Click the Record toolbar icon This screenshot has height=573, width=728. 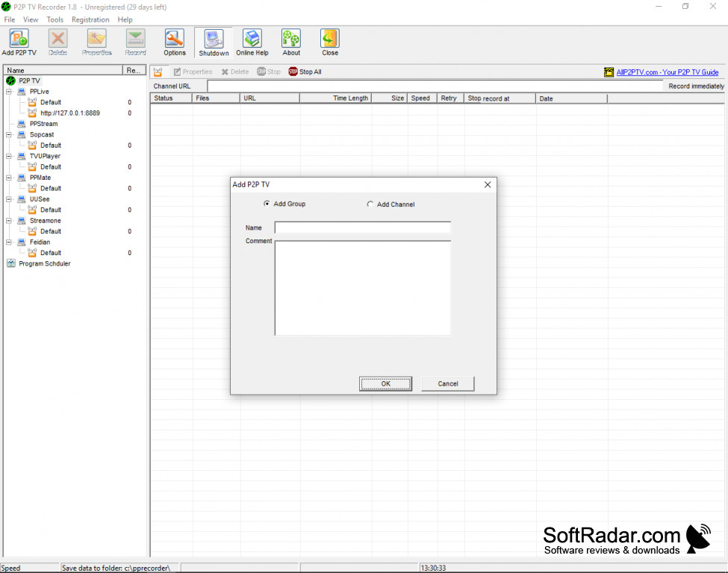pyautogui.click(x=136, y=43)
